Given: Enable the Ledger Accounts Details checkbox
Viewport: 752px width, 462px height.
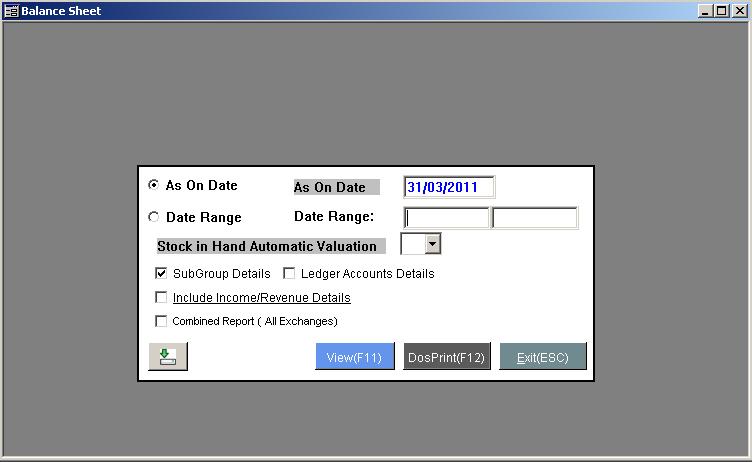Looking at the screenshot, I should (x=290, y=273).
